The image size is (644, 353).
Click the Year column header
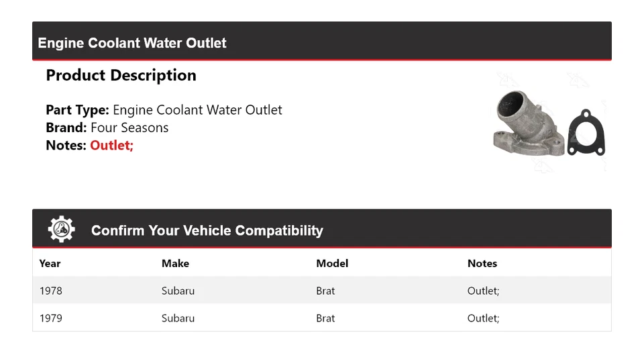coord(50,263)
